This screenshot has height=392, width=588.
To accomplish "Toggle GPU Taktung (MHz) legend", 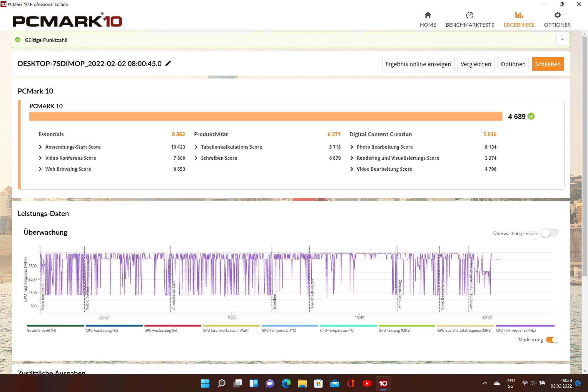I will click(x=407, y=328).
